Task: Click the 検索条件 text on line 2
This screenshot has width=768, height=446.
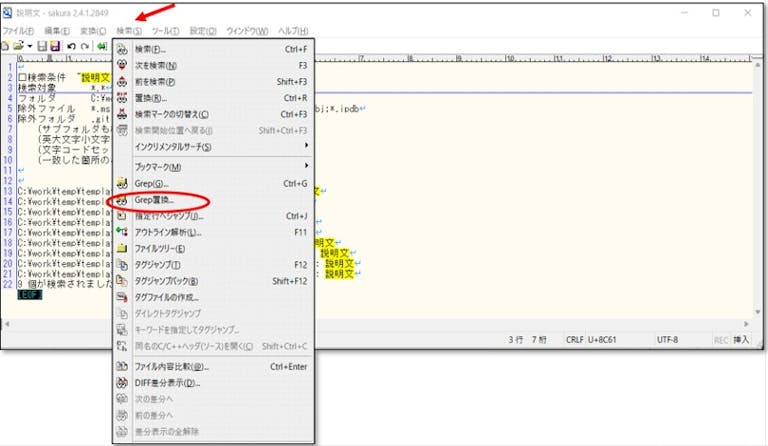Action: pos(47,77)
